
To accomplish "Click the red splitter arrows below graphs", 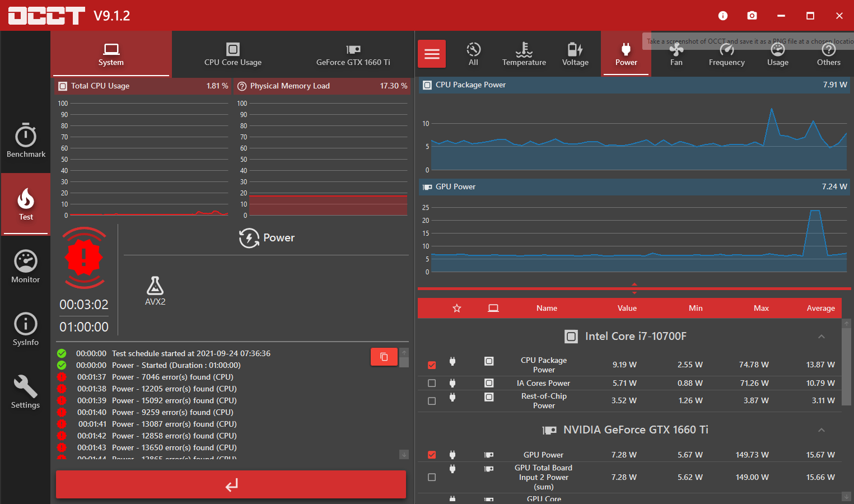I will coord(634,288).
